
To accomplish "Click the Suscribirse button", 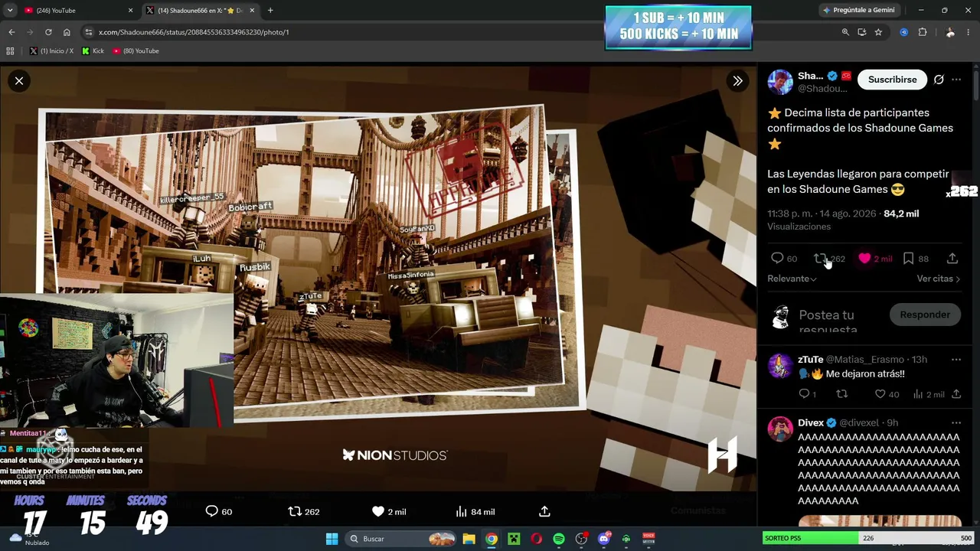I will (892, 80).
